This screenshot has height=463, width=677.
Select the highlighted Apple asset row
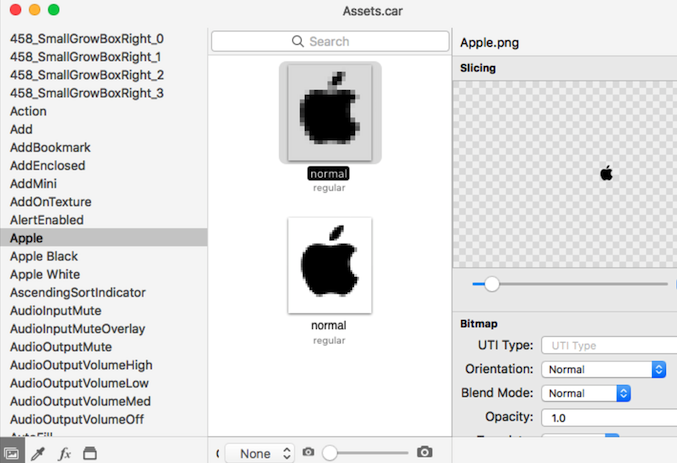(104, 238)
